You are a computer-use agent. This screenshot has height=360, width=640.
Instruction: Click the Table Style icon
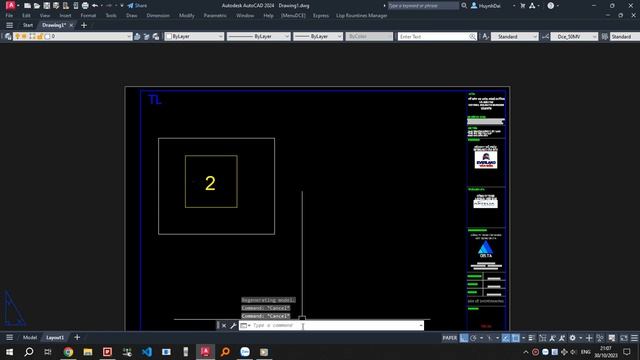pyautogui.click(x=605, y=36)
